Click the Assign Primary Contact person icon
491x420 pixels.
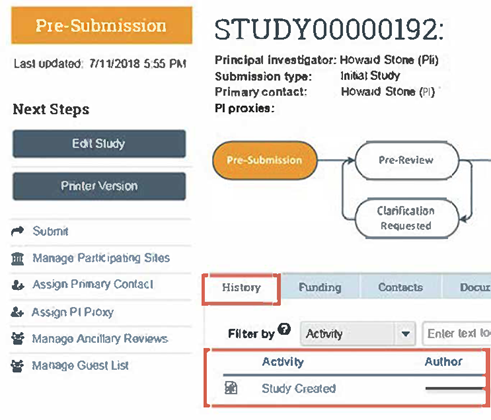(x=18, y=285)
